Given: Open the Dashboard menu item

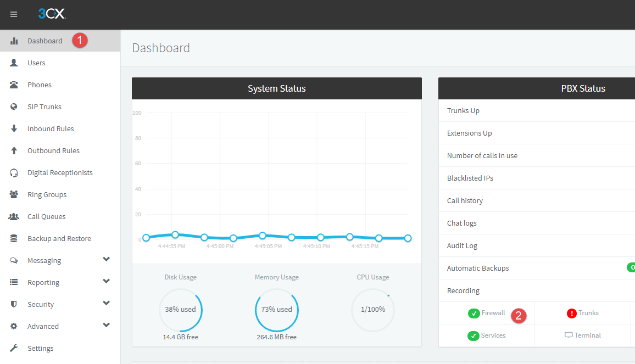Looking at the screenshot, I should pyautogui.click(x=60, y=41).
